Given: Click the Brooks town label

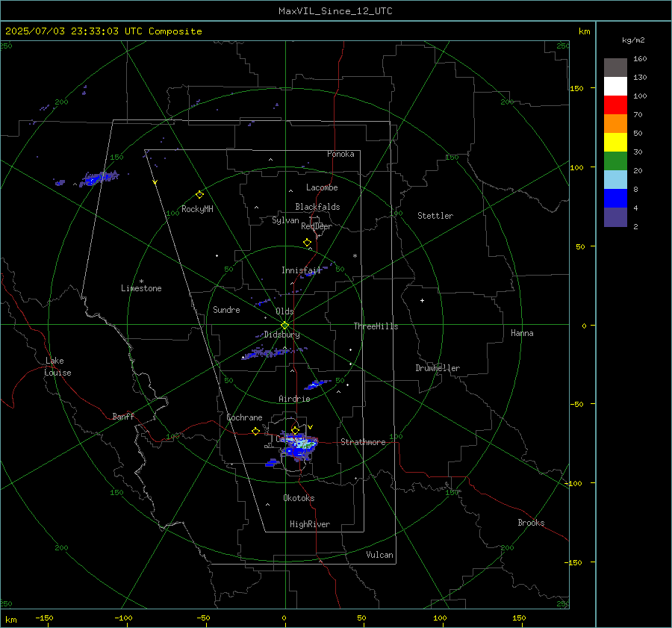Looking at the screenshot, I should click(531, 523).
